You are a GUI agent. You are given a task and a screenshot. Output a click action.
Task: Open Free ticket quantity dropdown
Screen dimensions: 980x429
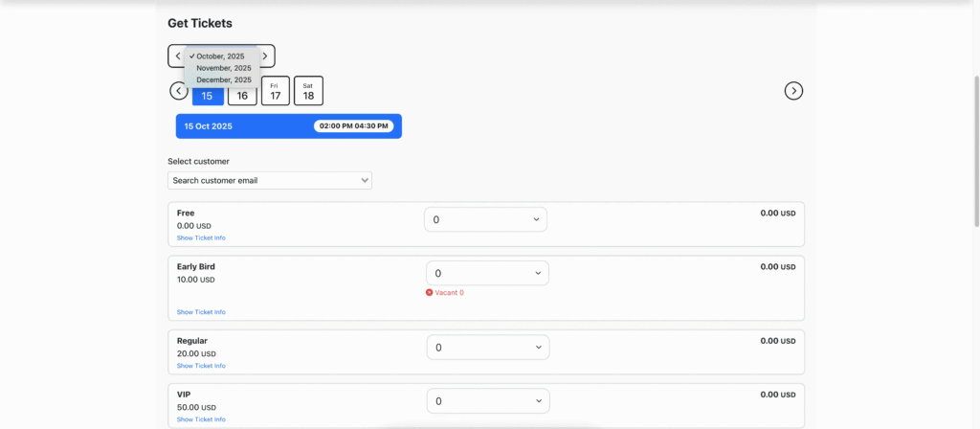(486, 219)
